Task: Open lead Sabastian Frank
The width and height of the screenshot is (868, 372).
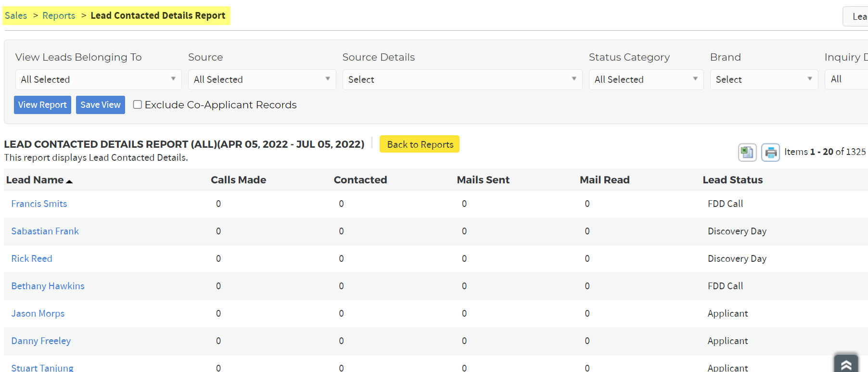Action: click(x=45, y=231)
